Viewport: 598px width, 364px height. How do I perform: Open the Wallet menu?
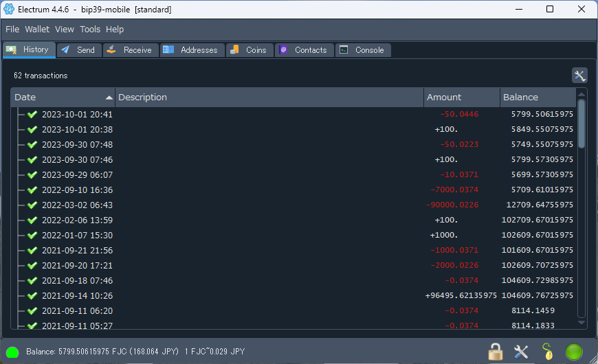pos(37,30)
